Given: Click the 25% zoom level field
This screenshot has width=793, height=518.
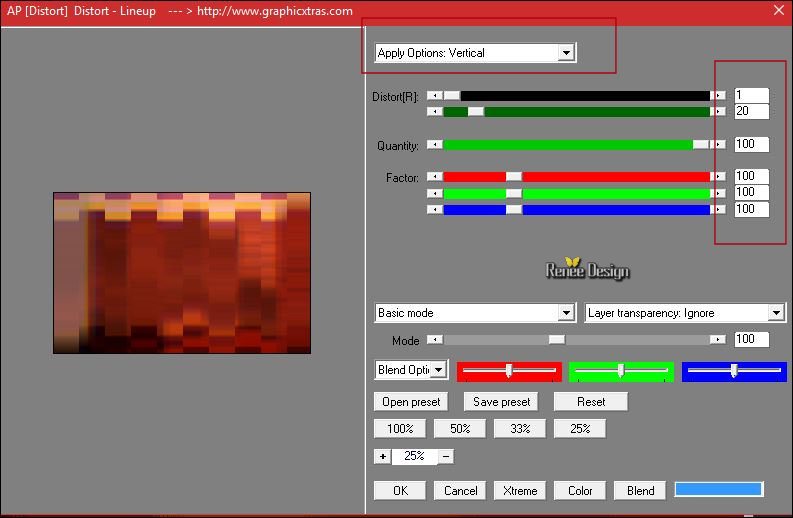Looking at the screenshot, I should (x=414, y=456).
